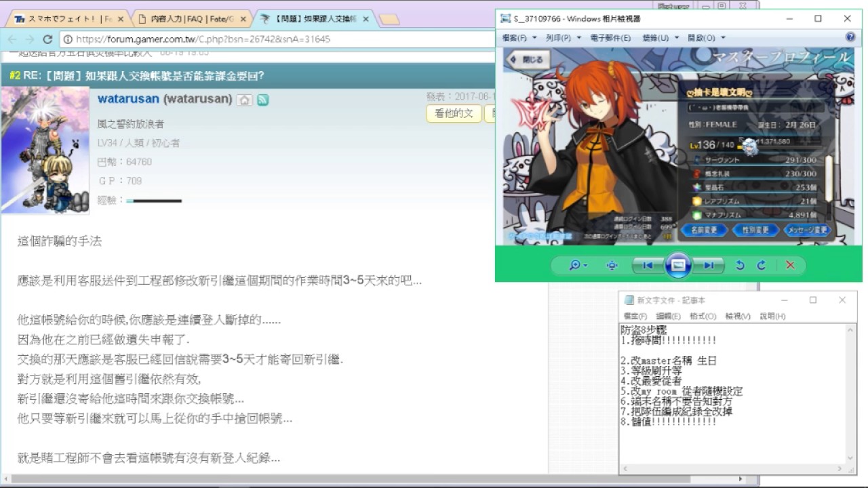Start slideshow with the center round button
Screen dimensions: 868x488
(677, 265)
